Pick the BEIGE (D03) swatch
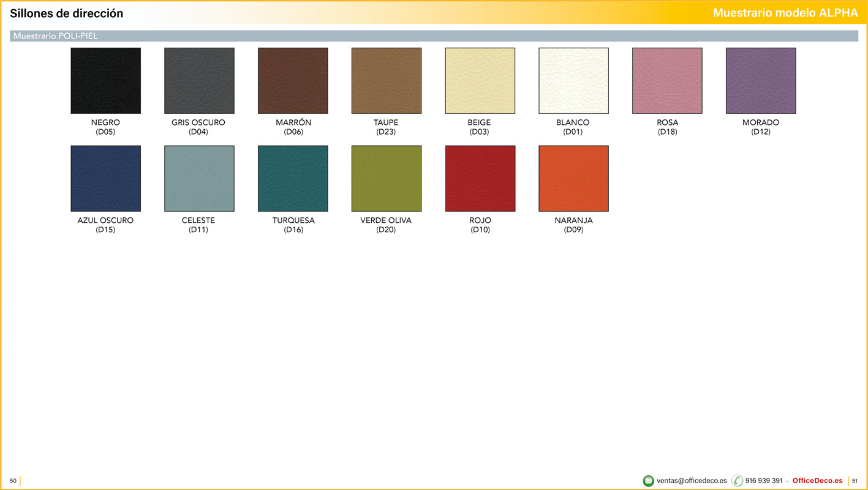 [480, 81]
